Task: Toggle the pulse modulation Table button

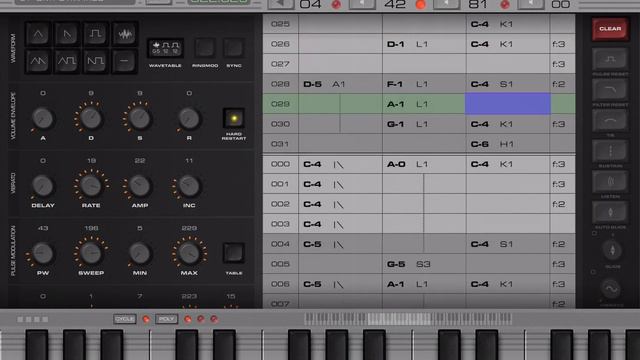Action: [x=234, y=253]
